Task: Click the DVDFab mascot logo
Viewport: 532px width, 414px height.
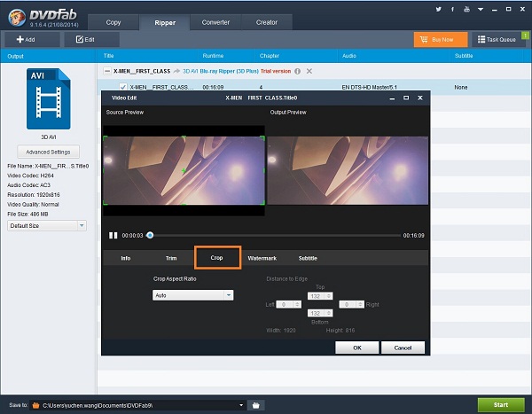Action: [17, 18]
